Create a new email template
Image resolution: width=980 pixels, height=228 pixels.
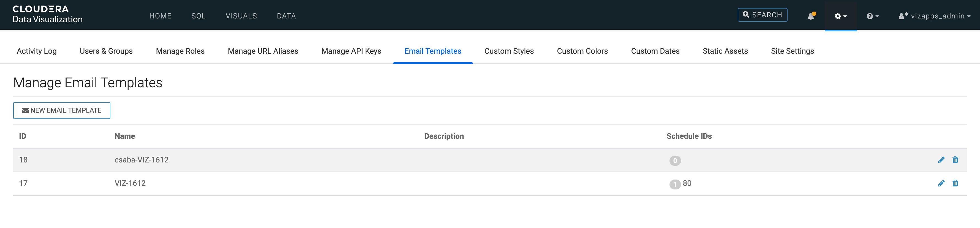click(62, 110)
